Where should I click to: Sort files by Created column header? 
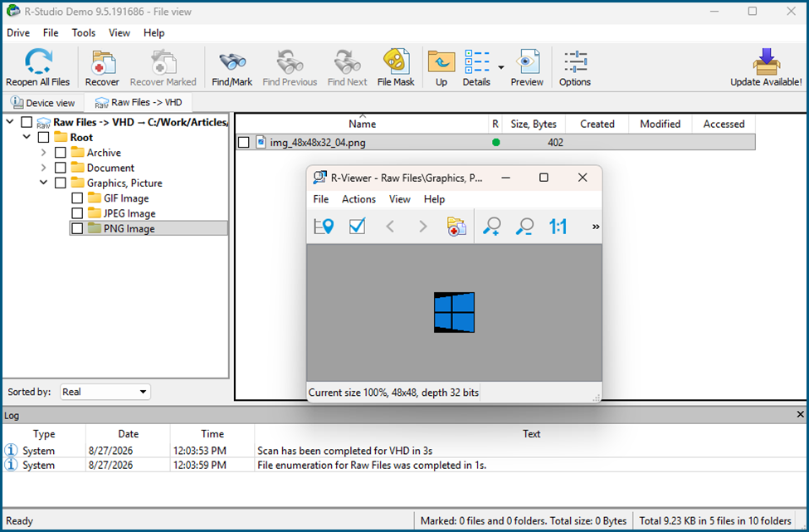click(597, 124)
